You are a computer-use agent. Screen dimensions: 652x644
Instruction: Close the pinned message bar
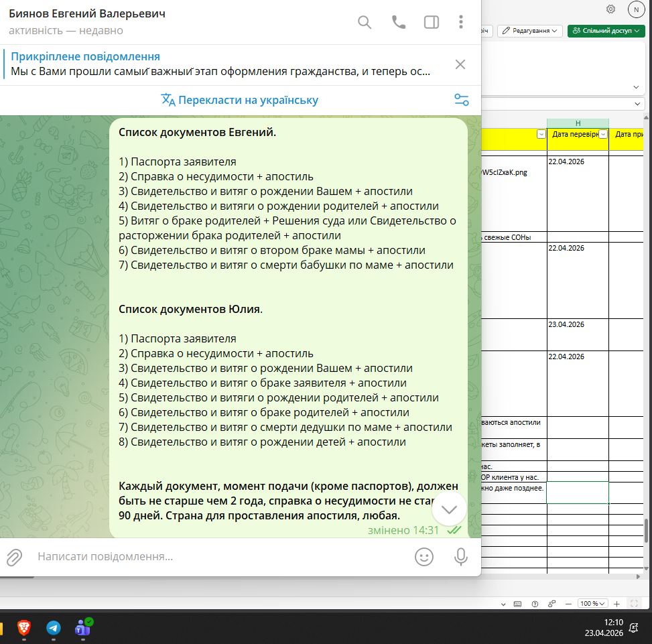click(460, 64)
